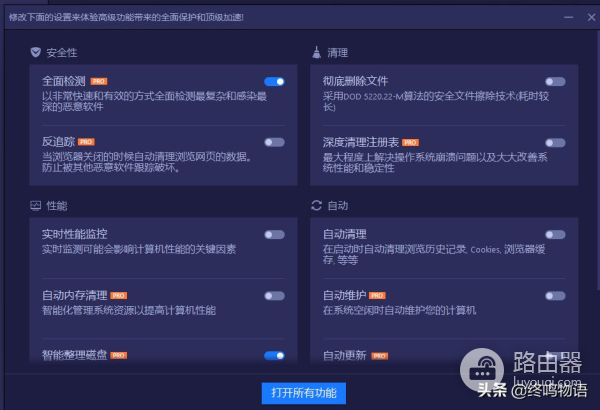Click description 在系统空闲时自动维护您的计算机
The image size is (600, 410).
pos(399,310)
